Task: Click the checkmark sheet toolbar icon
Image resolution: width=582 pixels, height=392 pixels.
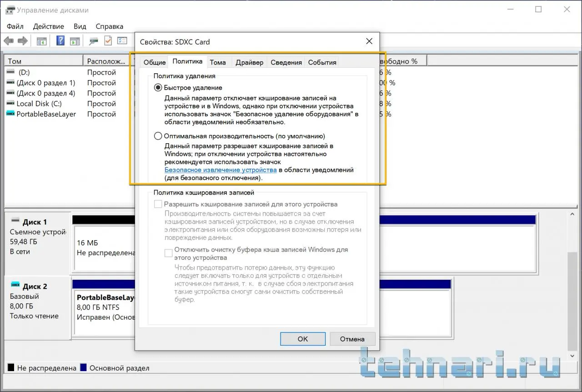Action: (x=108, y=41)
